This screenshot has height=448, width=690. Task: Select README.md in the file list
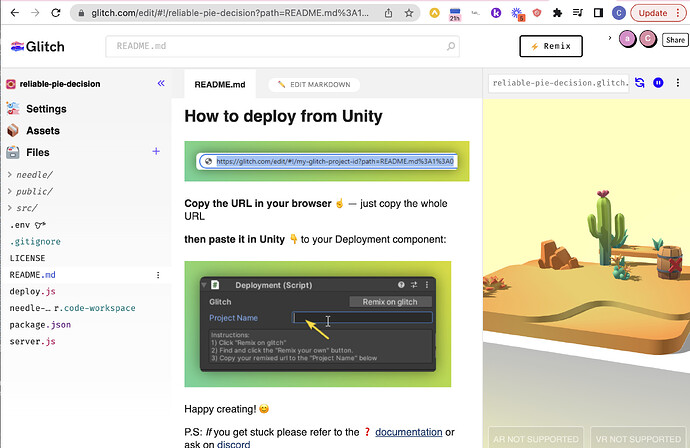tap(33, 275)
